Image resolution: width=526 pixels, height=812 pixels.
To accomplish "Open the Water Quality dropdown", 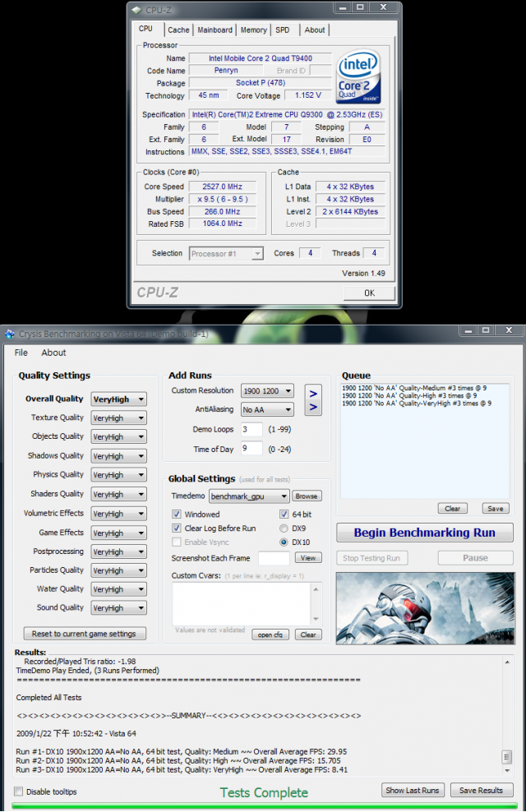I will 118,589.
